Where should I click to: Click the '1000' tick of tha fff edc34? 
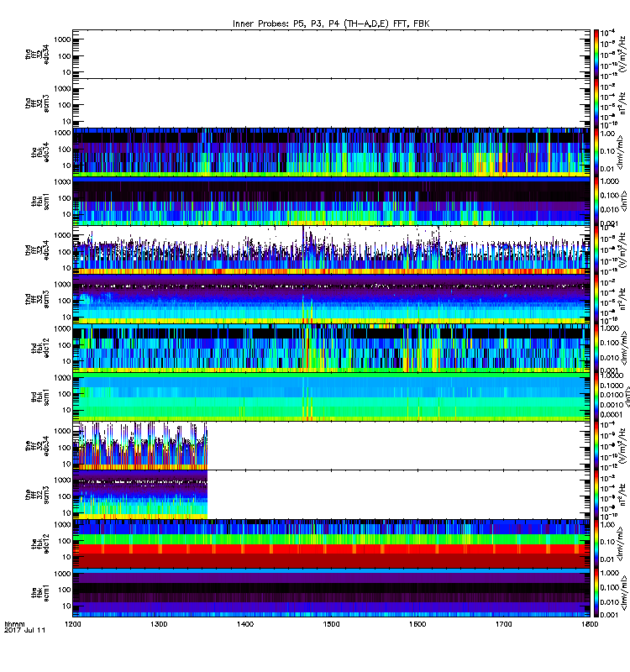62,39
